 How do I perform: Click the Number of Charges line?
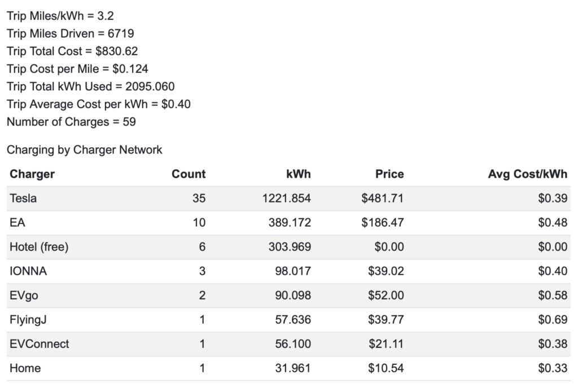71,122
